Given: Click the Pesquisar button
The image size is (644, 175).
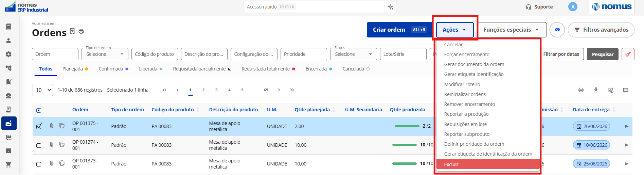Looking at the screenshot, I should pos(603,54).
